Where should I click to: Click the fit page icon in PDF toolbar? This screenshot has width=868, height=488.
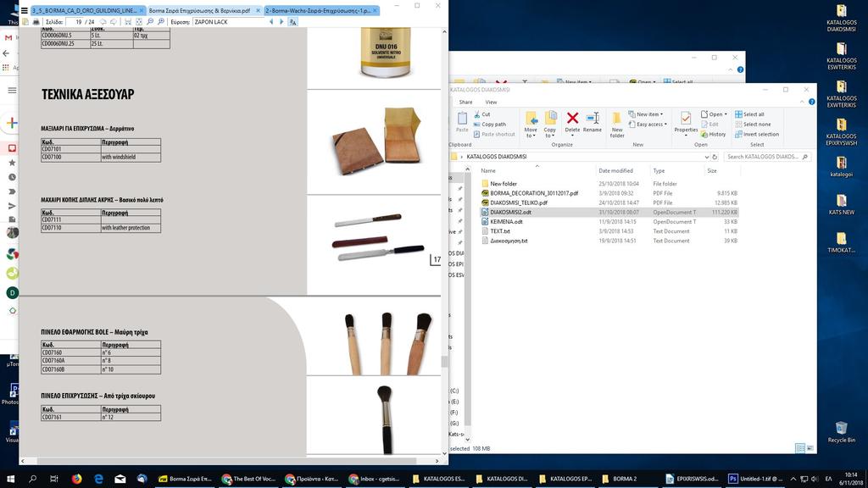click(139, 22)
